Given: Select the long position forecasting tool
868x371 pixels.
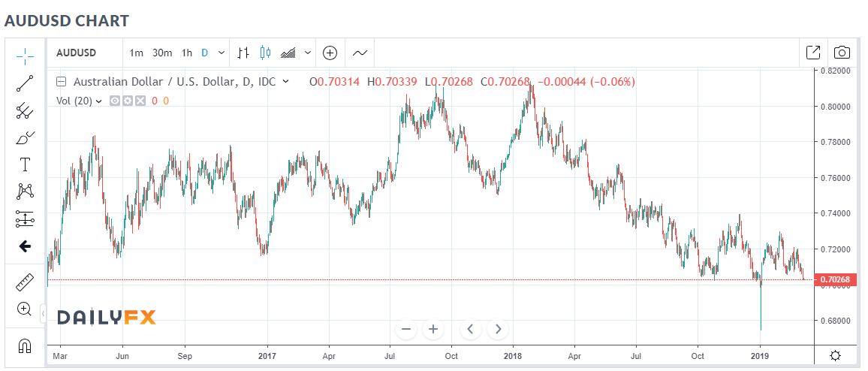Looking at the screenshot, I should pos(25,219).
